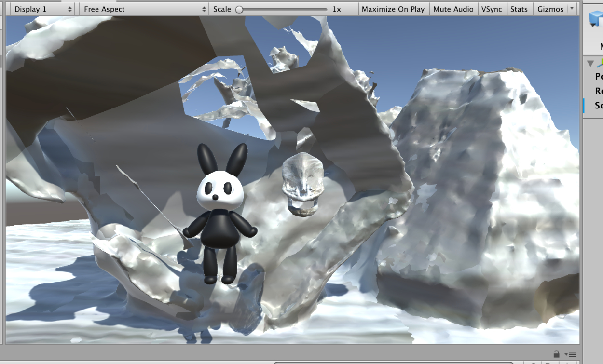Click the black bunny character

219,213
